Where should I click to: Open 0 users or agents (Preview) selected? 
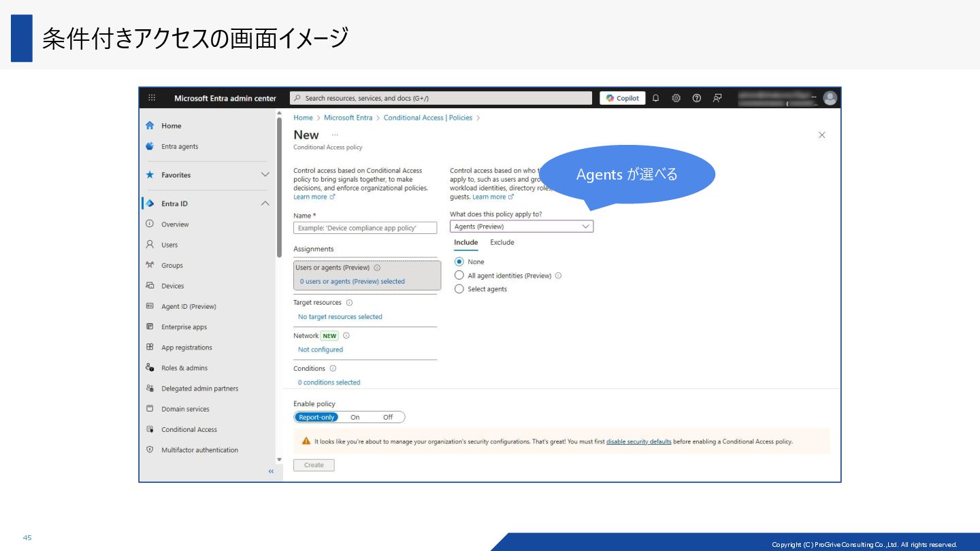[x=353, y=282]
